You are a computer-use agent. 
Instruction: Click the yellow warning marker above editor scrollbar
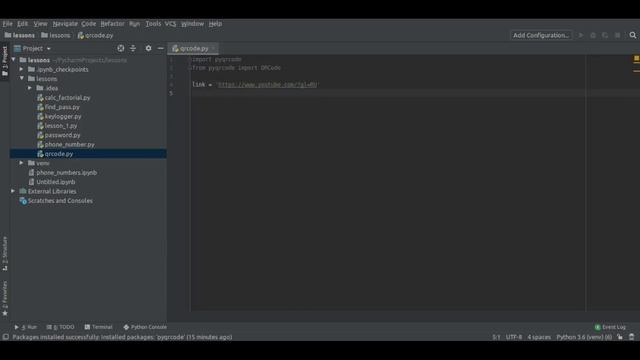[x=636, y=58]
